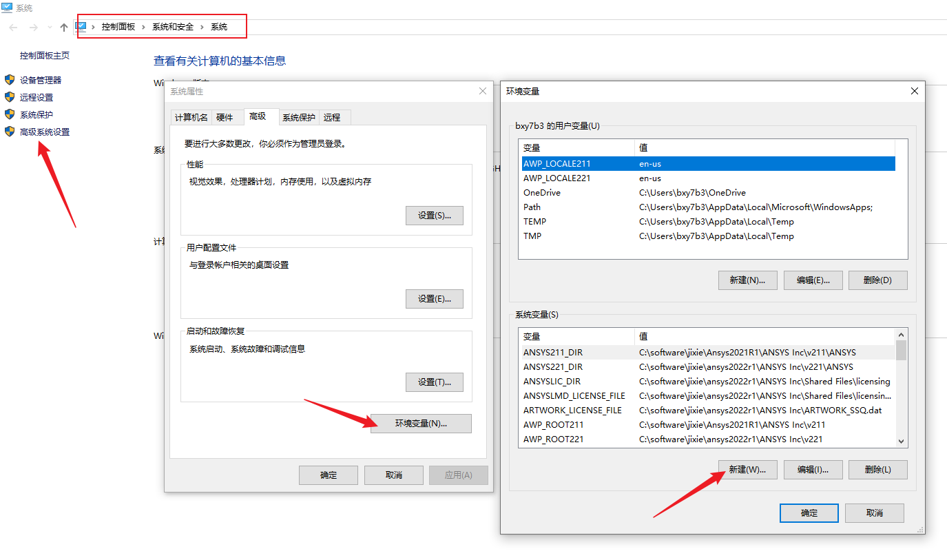
Task: Click 设置(S)... under 性能
Action: pyautogui.click(x=435, y=216)
